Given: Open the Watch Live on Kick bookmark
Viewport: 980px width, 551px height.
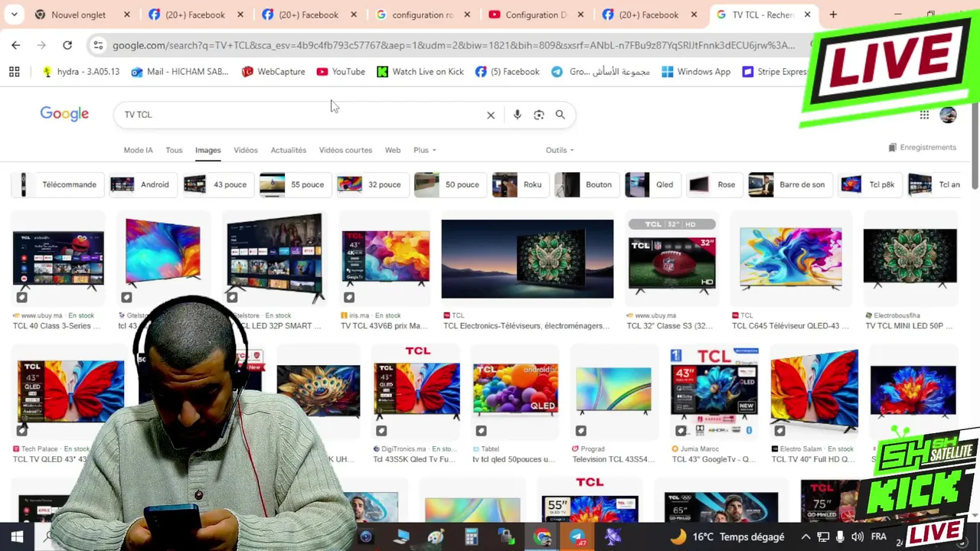Looking at the screenshot, I should coord(420,72).
